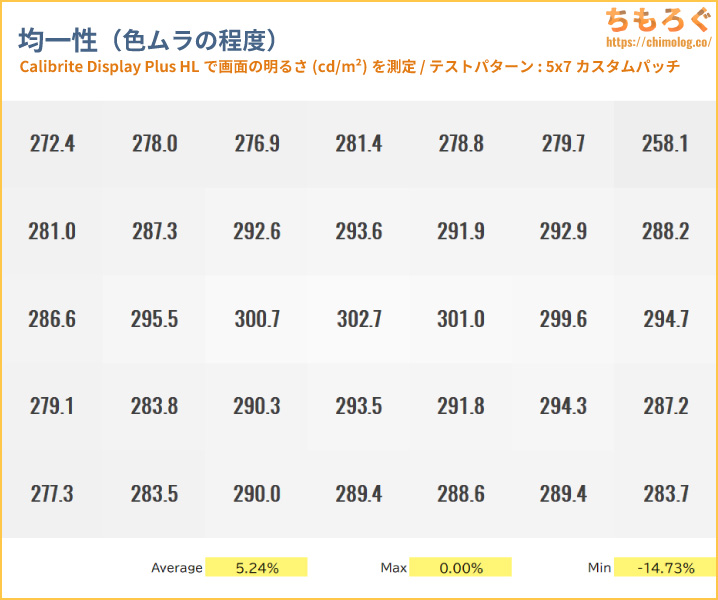Click the cell with value 294.3
This screenshot has width=718, height=600.
click(x=563, y=407)
